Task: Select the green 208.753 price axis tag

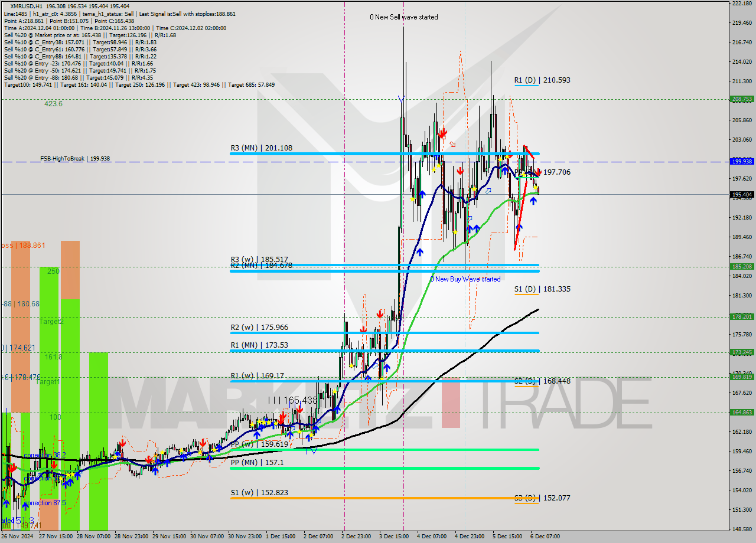Action: pyautogui.click(x=742, y=99)
